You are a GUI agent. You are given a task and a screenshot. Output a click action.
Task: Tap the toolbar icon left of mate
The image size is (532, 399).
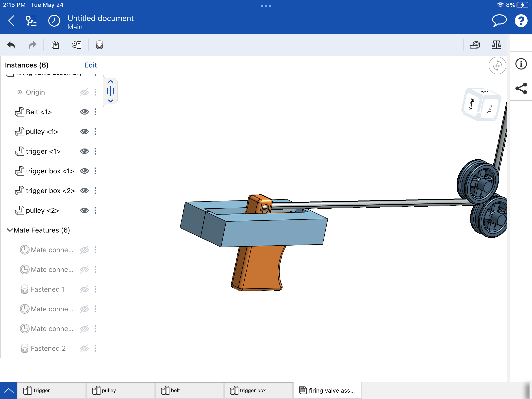click(x=77, y=45)
